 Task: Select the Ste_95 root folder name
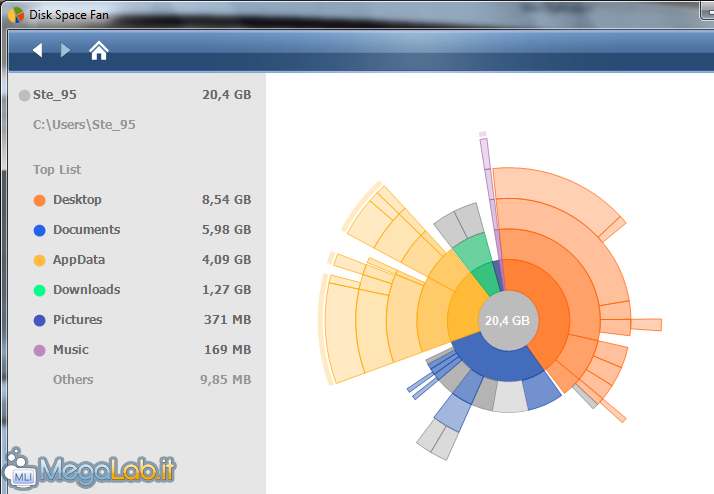[55, 95]
